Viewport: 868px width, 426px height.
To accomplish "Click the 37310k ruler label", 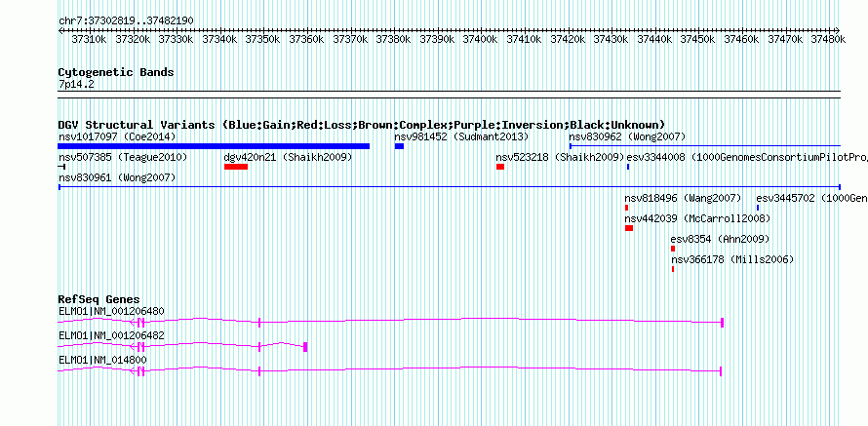I will [89, 39].
